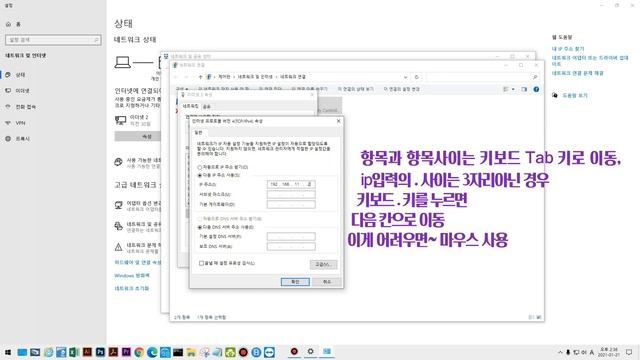Open Google Chrome from the taskbar
Screen dimensions: 640x360
[x=139, y=352]
